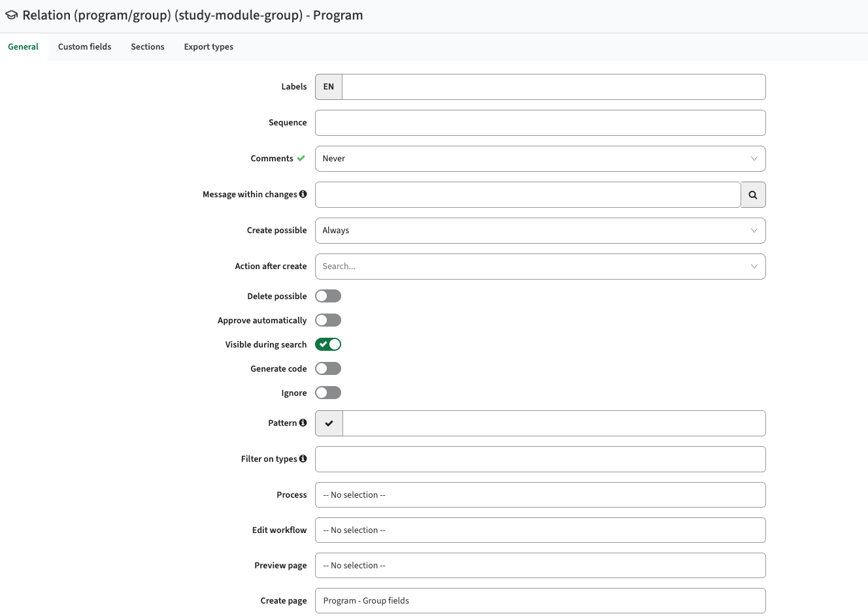The width and height of the screenshot is (868, 616).
Task: Click the Sequence label
Action: pos(288,122)
